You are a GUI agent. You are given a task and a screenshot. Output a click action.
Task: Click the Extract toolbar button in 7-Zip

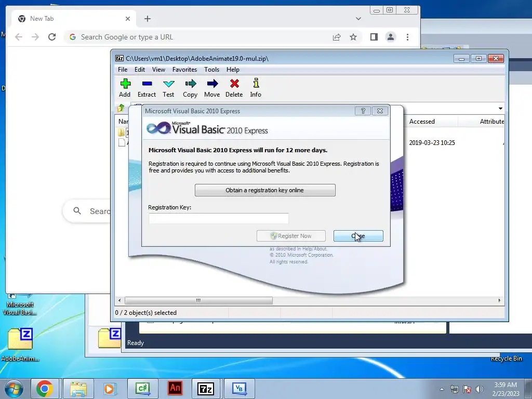click(147, 88)
